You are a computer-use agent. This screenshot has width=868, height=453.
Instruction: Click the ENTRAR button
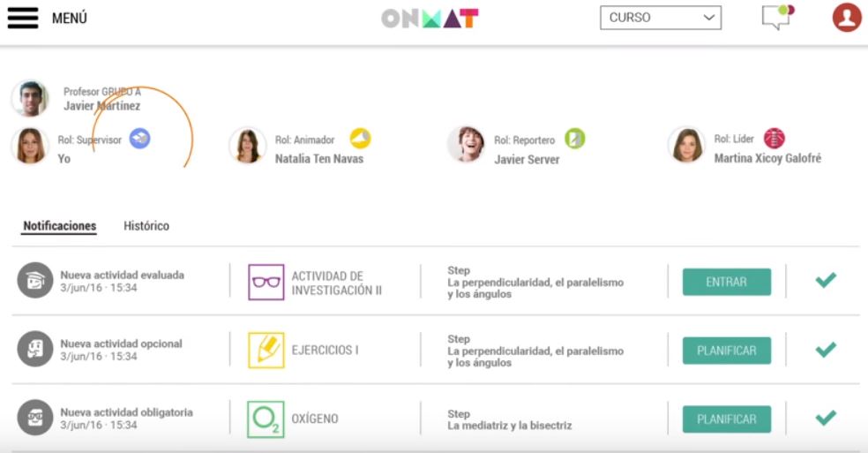726,283
